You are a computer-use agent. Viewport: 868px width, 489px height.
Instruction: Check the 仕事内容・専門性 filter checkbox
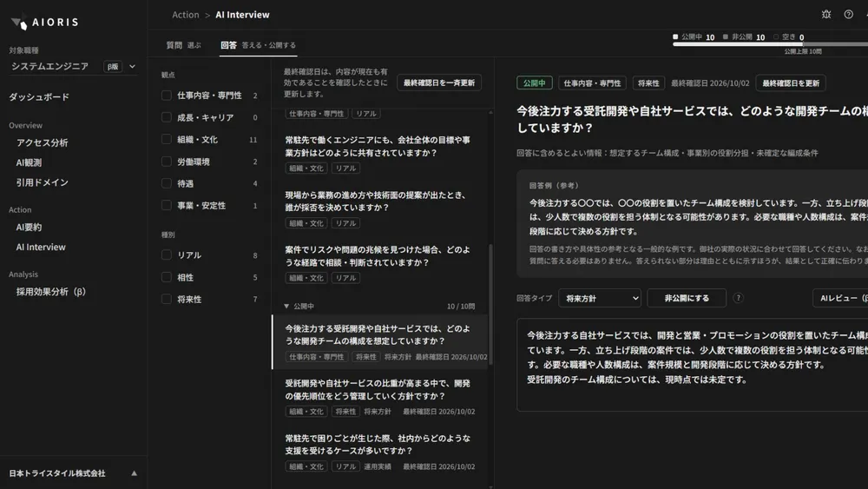tap(166, 96)
